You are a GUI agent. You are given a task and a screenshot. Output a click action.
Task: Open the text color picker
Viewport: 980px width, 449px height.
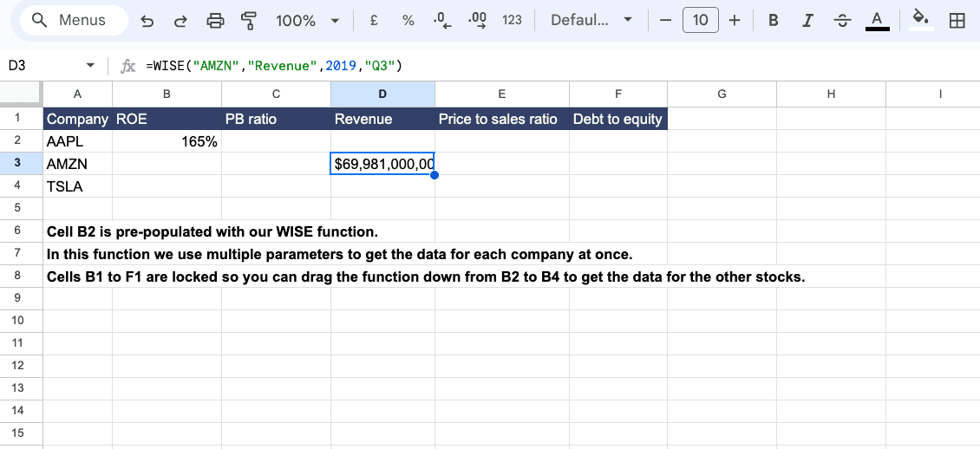(877, 21)
